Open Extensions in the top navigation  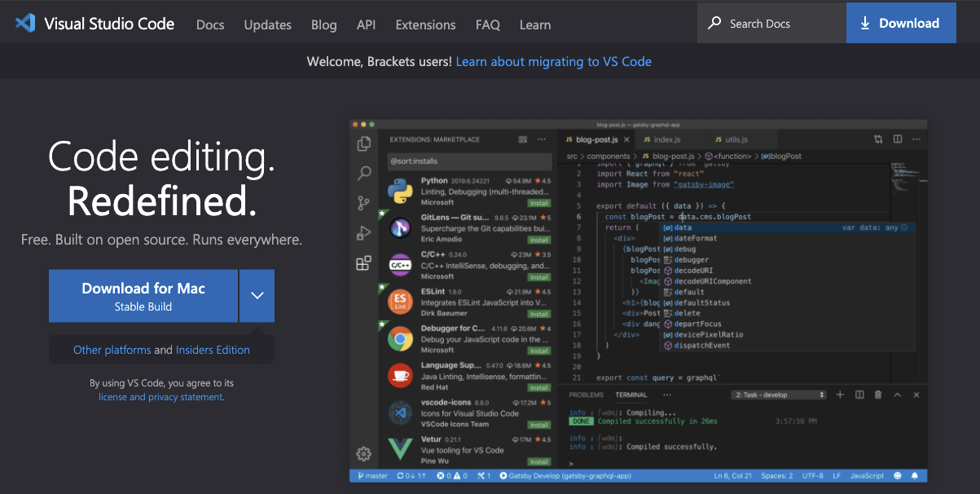point(426,24)
